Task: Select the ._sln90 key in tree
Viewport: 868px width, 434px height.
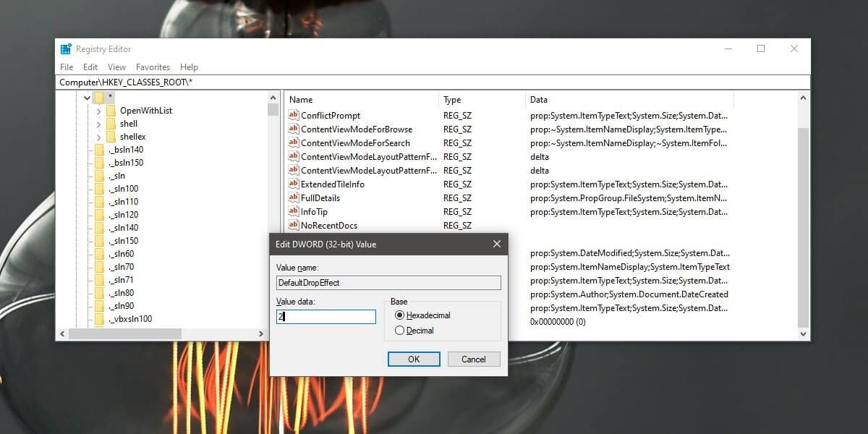Action: pos(122,306)
